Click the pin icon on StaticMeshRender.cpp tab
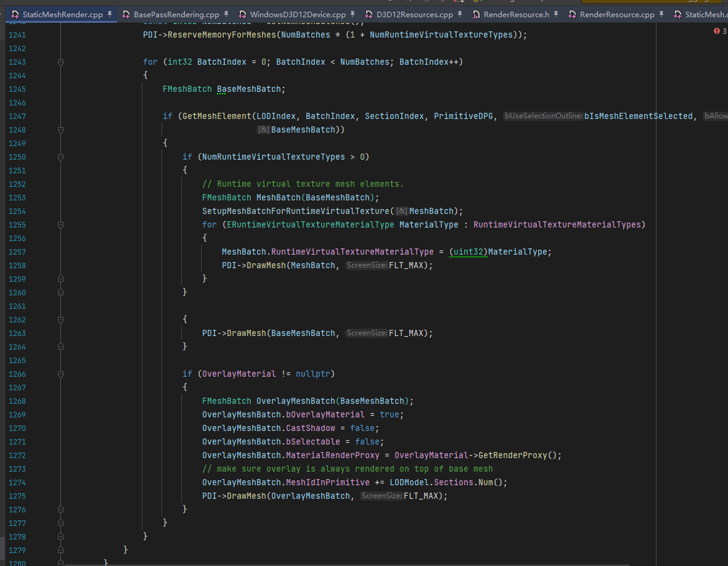This screenshot has width=728, height=566. [x=110, y=14]
